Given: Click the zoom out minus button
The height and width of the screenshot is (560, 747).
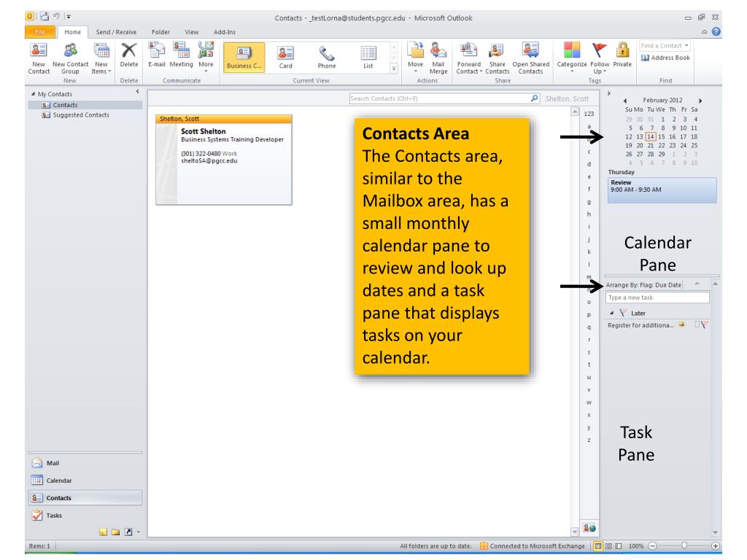Looking at the screenshot, I should tap(653, 546).
